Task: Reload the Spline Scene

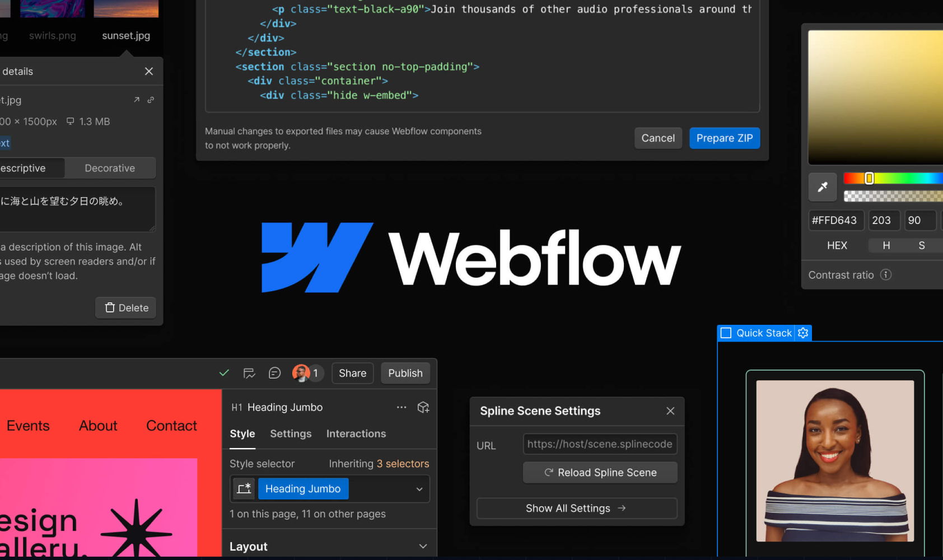Action: [x=600, y=473]
